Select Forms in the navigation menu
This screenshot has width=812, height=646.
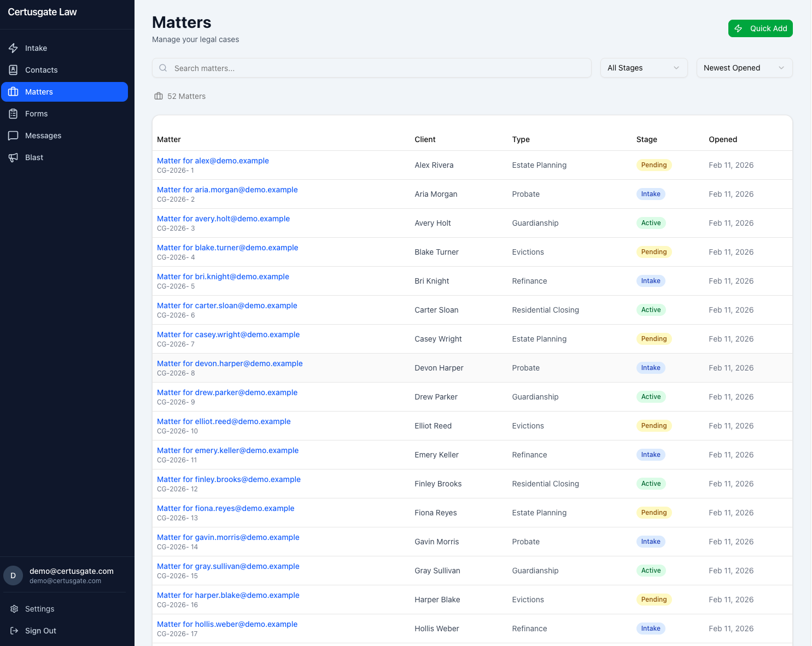(x=36, y=114)
